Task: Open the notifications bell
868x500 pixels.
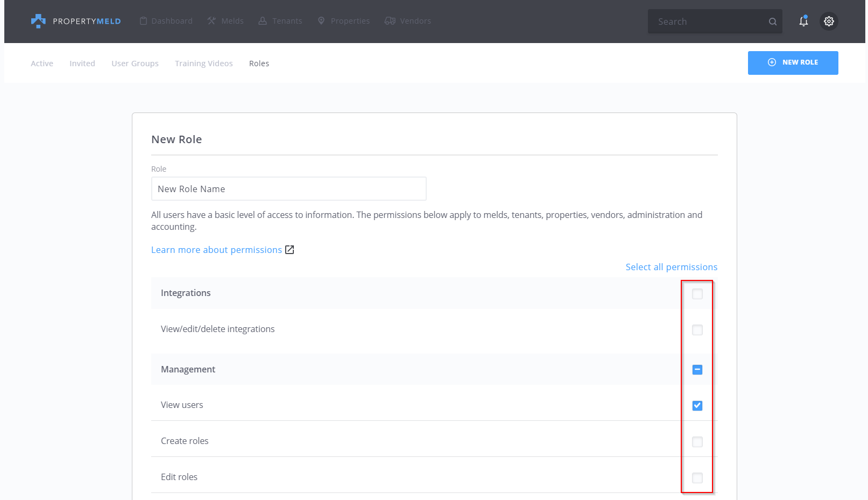Action: [x=803, y=21]
